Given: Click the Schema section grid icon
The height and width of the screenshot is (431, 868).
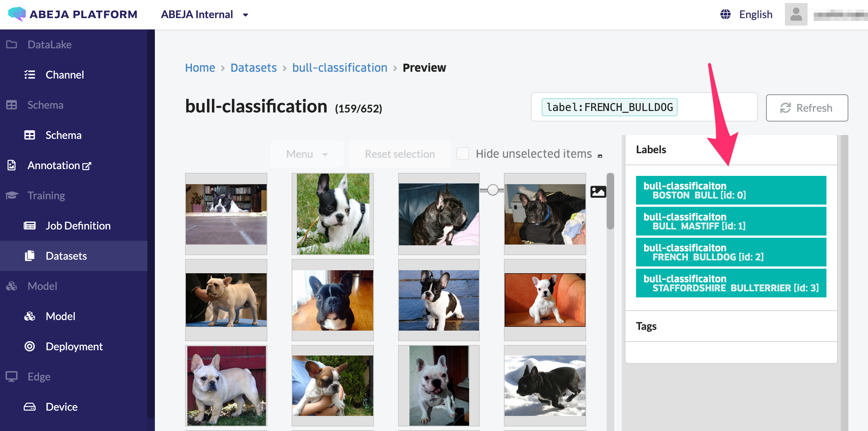Looking at the screenshot, I should tap(12, 105).
